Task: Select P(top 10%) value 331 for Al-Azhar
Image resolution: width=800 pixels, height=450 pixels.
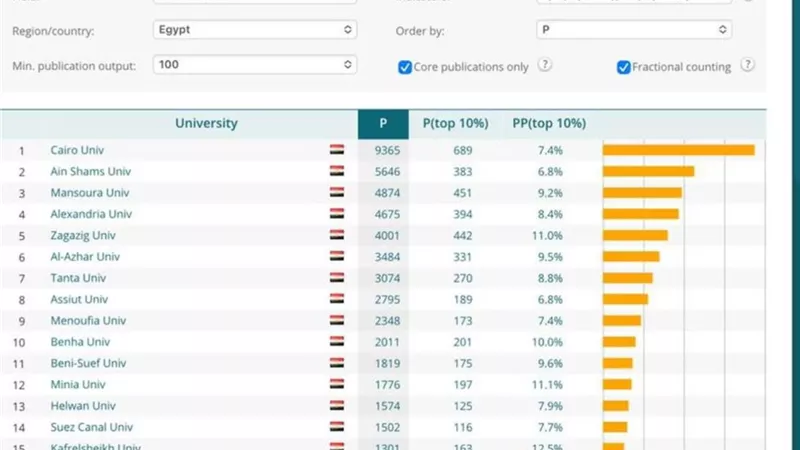Action: pyautogui.click(x=463, y=257)
